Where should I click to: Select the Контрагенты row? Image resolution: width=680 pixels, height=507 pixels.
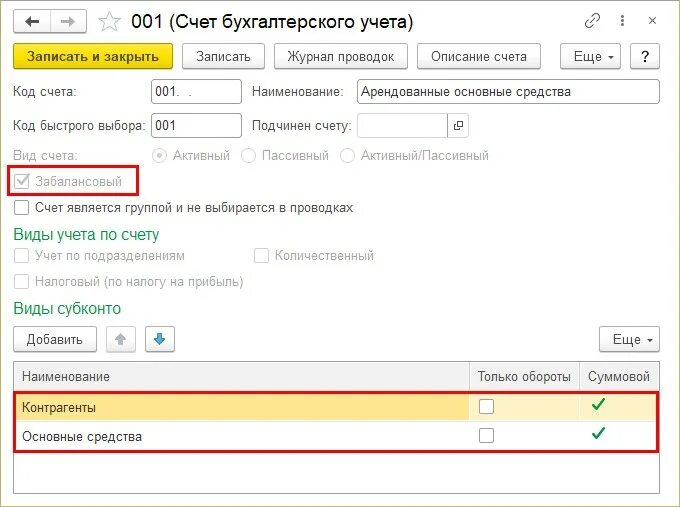(336, 407)
